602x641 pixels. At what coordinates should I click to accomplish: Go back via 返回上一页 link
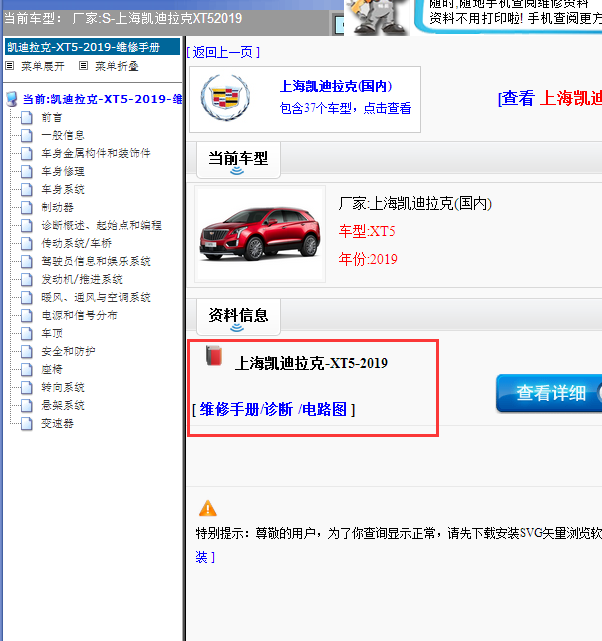[223, 52]
